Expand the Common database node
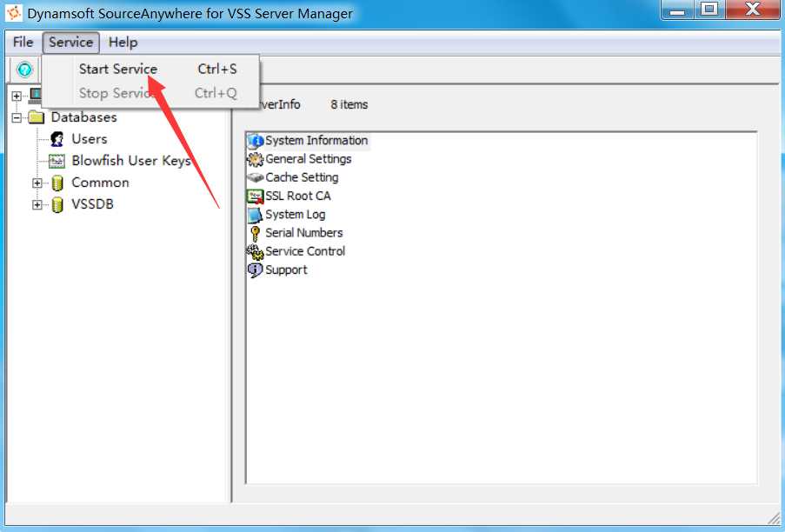The width and height of the screenshot is (785, 532). (x=37, y=183)
